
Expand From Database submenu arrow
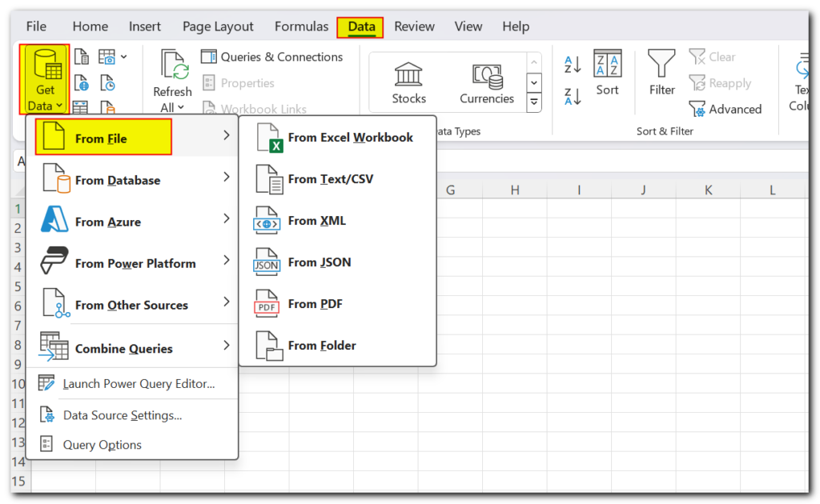[227, 177]
